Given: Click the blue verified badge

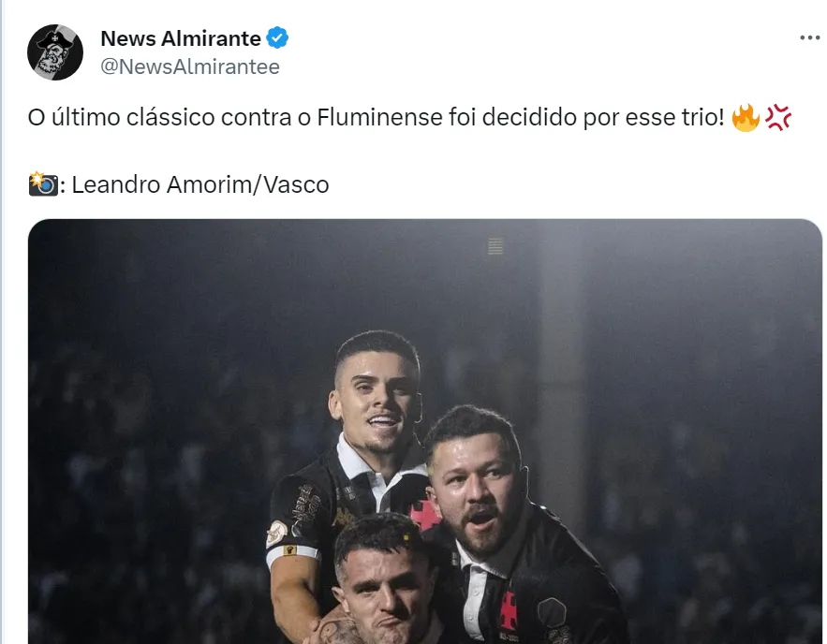Looking at the screenshot, I should point(277,38).
